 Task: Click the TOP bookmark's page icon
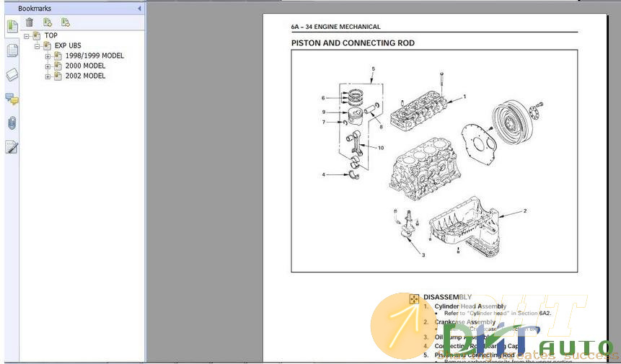(x=37, y=35)
